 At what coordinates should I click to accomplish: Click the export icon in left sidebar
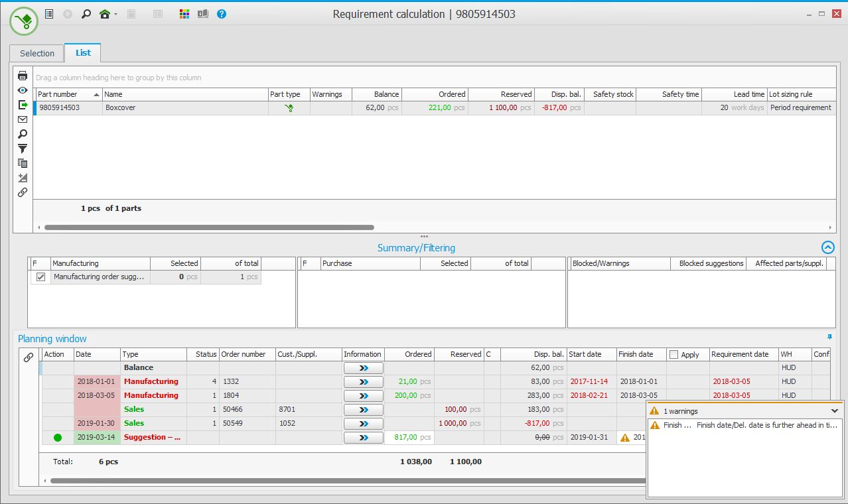tap(23, 105)
